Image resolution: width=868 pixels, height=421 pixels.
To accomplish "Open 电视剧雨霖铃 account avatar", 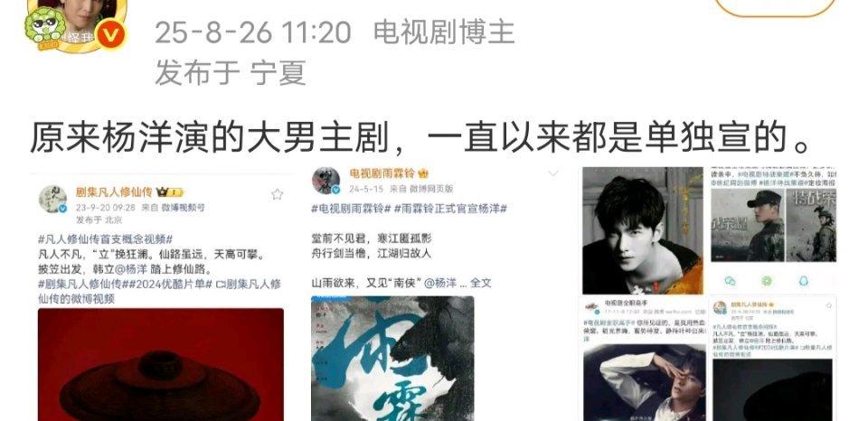I will (x=325, y=181).
